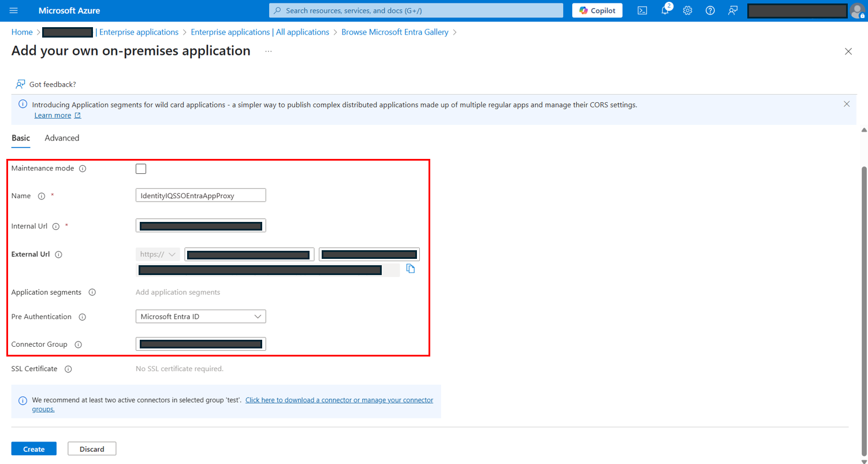Click the Create button
The image size is (868, 464).
(34, 449)
